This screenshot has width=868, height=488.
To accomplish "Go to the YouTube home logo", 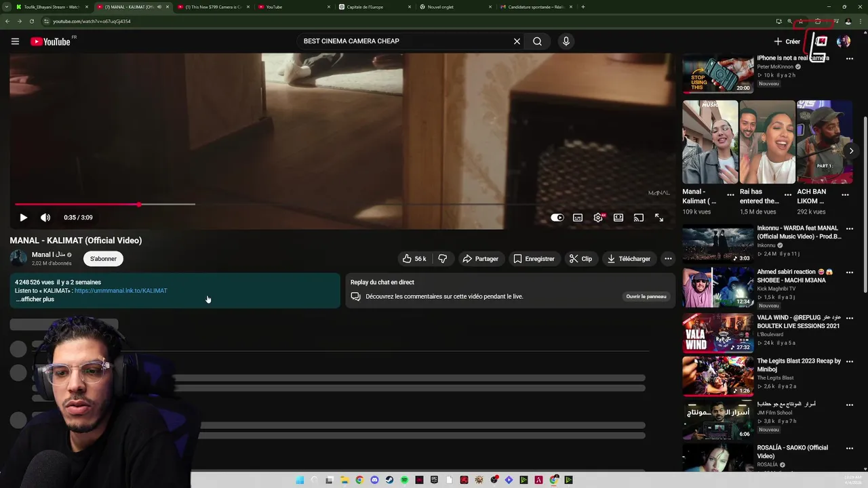I will 50,41.
